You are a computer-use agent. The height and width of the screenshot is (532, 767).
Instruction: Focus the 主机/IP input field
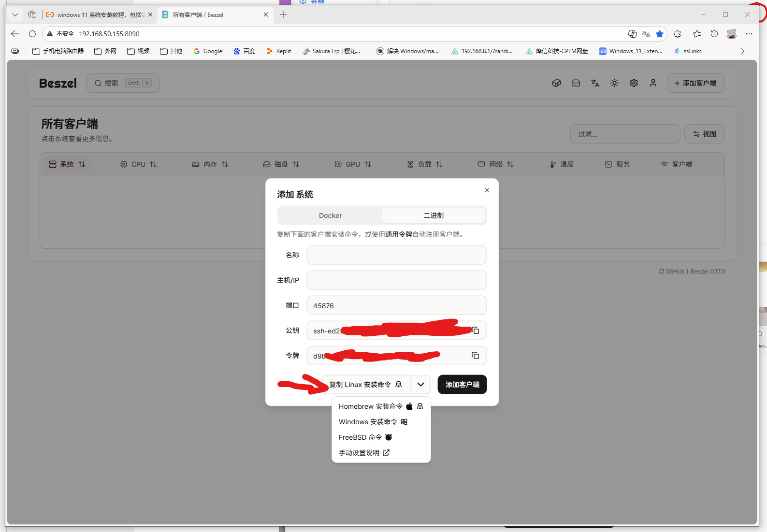tap(396, 280)
